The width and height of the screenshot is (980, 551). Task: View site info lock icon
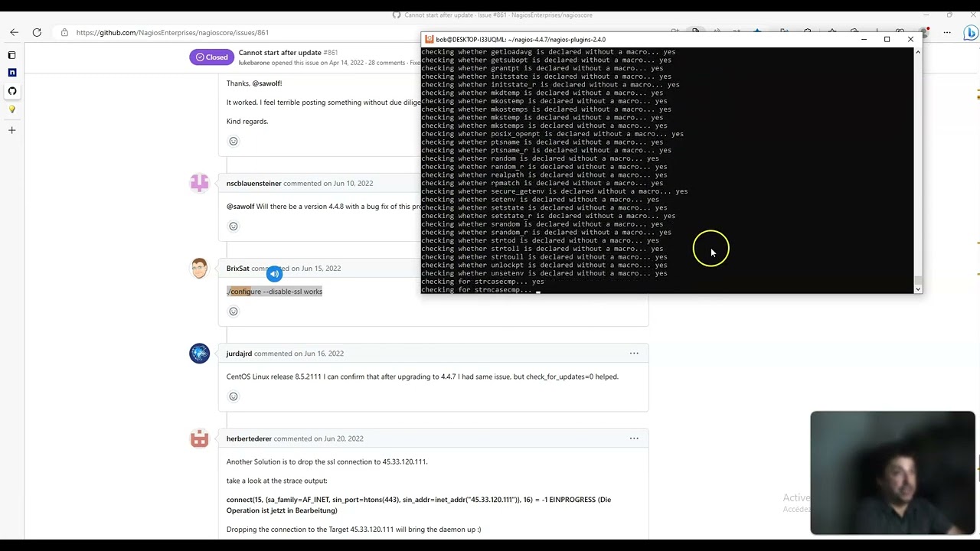pos(64,33)
